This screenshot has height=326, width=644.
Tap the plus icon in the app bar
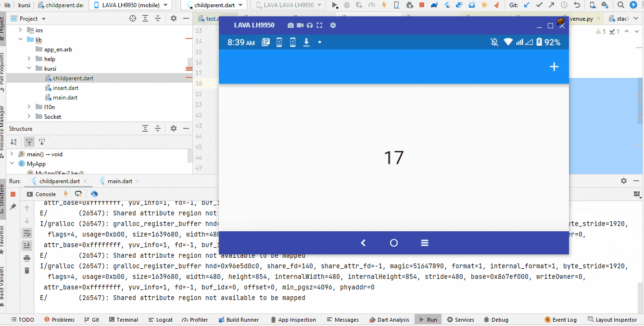(554, 67)
